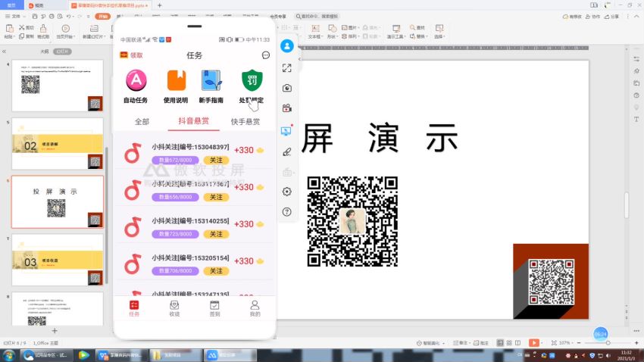The height and width of the screenshot is (362, 644).
Task: Click the 领取 red envelope link
Action: tap(131, 55)
